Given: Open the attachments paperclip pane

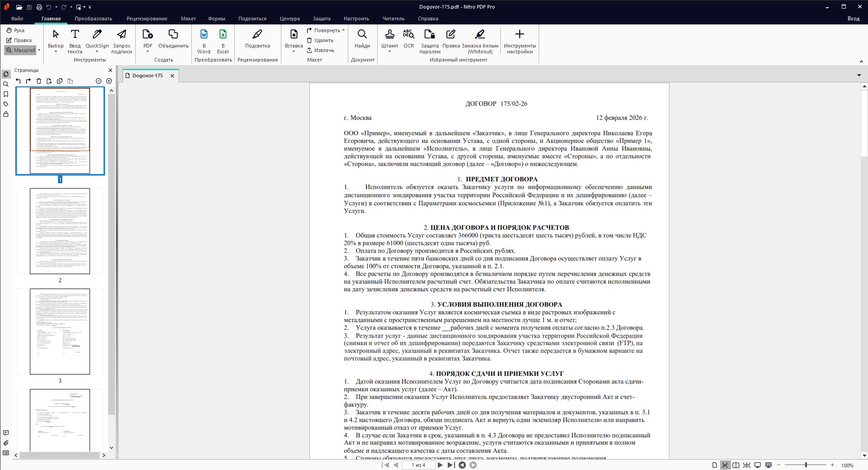Looking at the screenshot, I should pyautogui.click(x=6, y=443).
